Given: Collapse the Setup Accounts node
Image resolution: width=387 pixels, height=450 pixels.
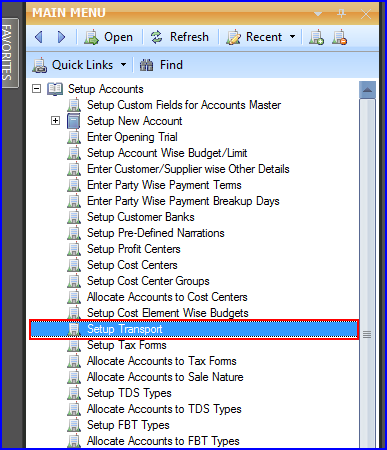Looking at the screenshot, I should click(36, 89).
